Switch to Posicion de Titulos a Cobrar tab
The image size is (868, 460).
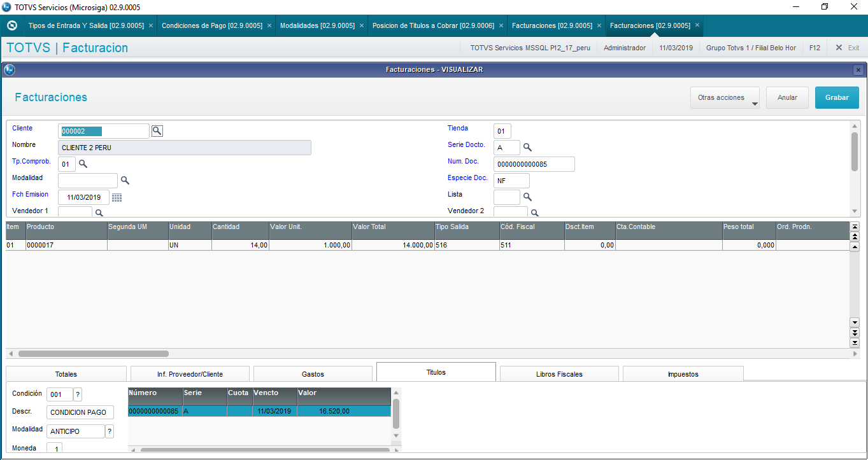pos(433,25)
